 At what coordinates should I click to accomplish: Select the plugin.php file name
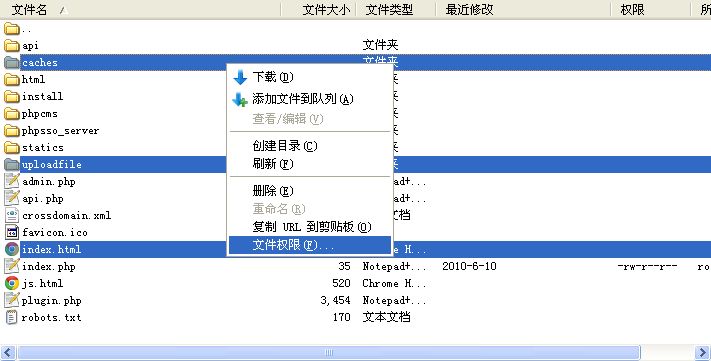(52, 301)
